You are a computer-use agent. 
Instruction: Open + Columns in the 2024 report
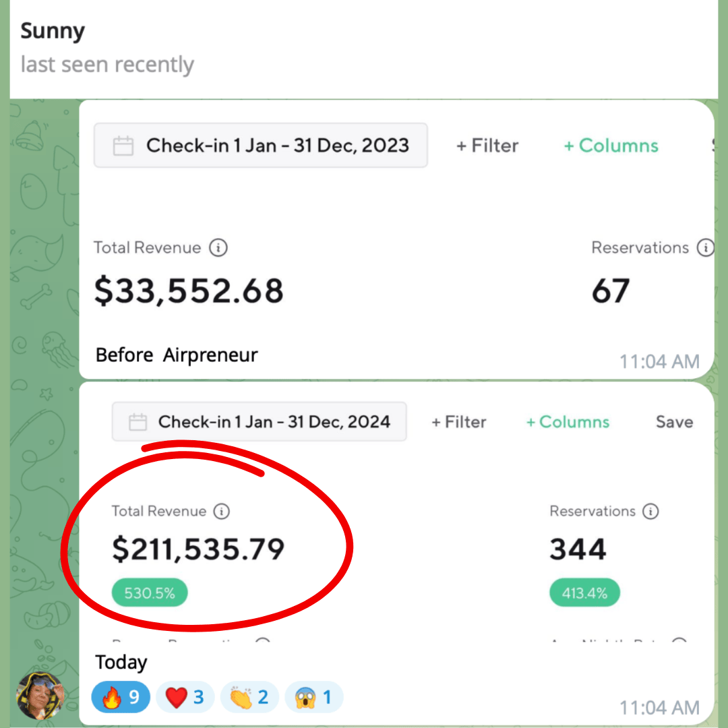click(568, 422)
